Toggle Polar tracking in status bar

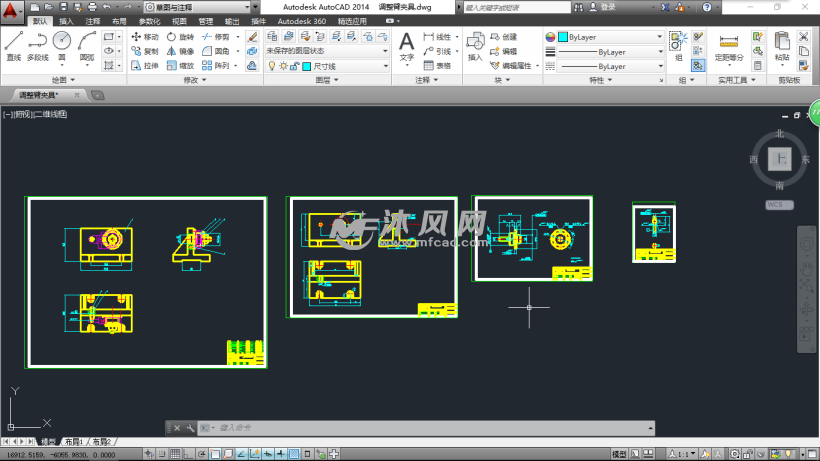(x=202, y=454)
